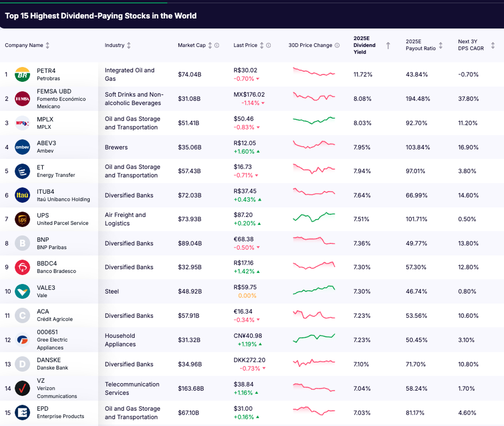
Task: Click the Next 3Y DPS CAGR sort arrows
Action: coord(492,45)
